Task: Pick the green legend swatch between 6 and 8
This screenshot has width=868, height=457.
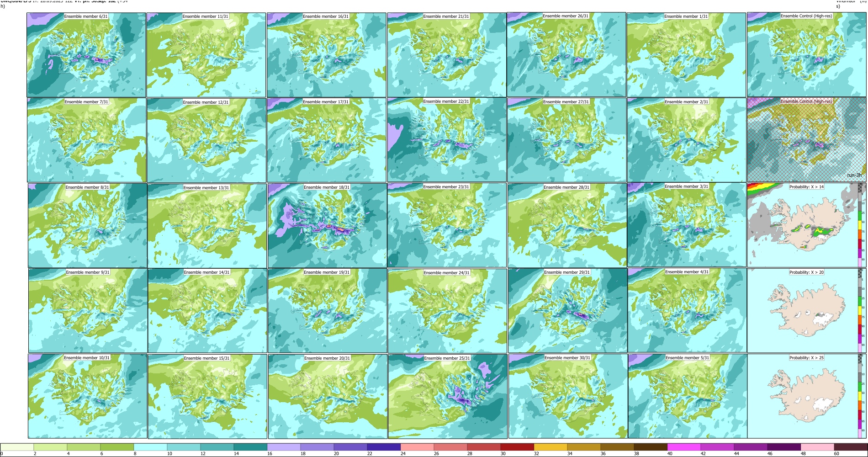Action: point(117,447)
